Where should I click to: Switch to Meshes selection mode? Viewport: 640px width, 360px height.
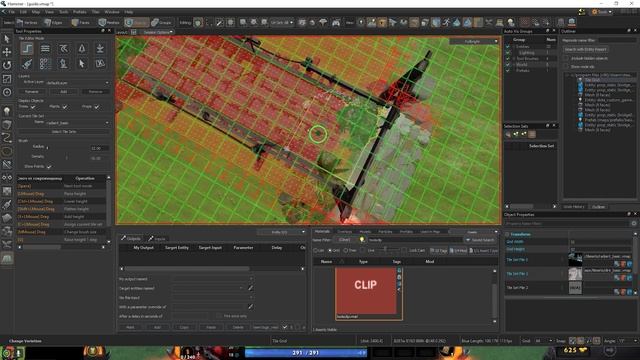pyautogui.click(x=109, y=22)
